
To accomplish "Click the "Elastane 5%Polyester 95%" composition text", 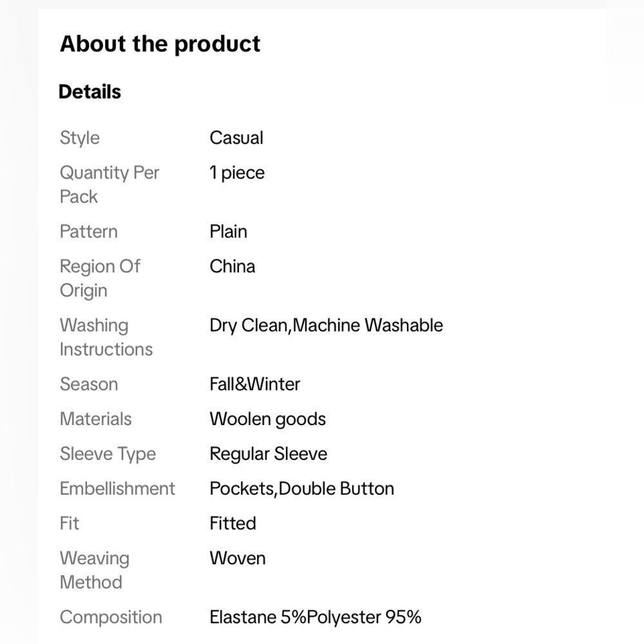I will (315, 618).
